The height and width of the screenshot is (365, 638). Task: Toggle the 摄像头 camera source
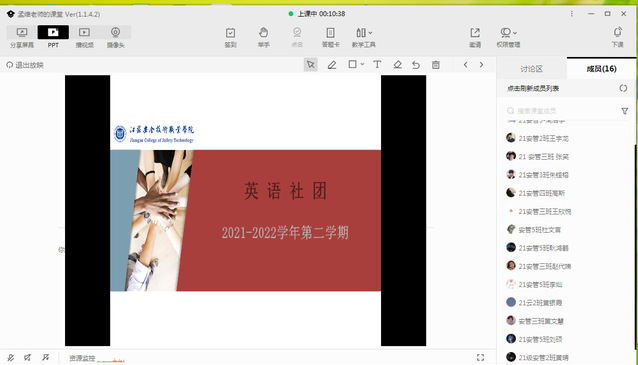(x=116, y=37)
